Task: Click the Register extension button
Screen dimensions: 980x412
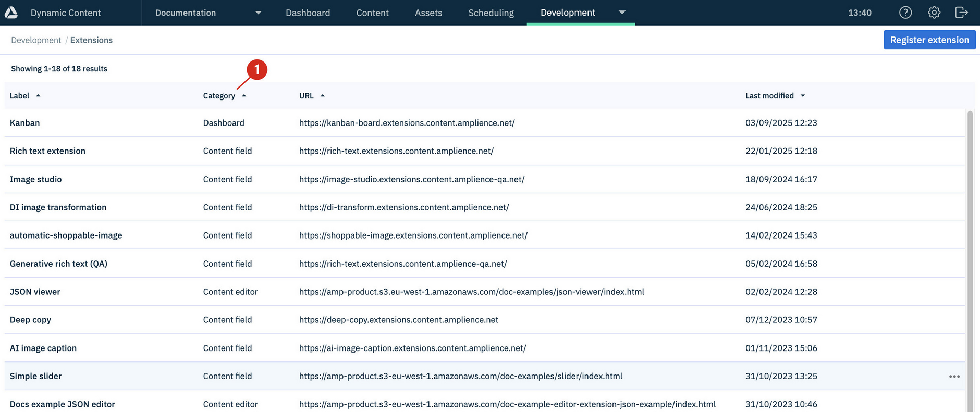Action: (929, 40)
